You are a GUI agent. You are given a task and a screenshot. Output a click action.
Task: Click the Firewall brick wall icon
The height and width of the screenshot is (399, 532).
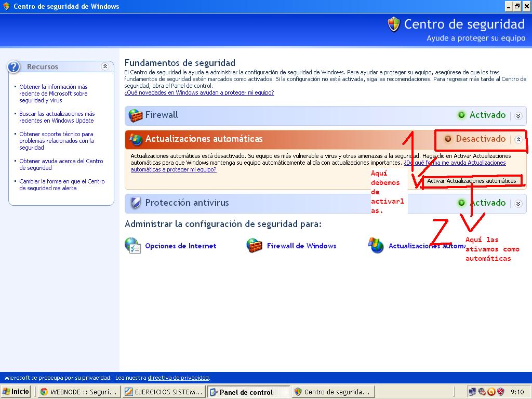[x=136, y=115]
